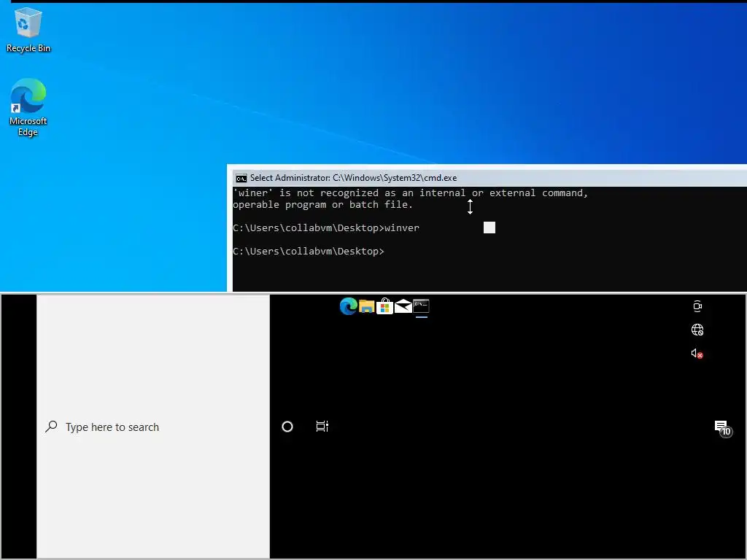Click the 'winver' command line text

(x=402, y=228)
